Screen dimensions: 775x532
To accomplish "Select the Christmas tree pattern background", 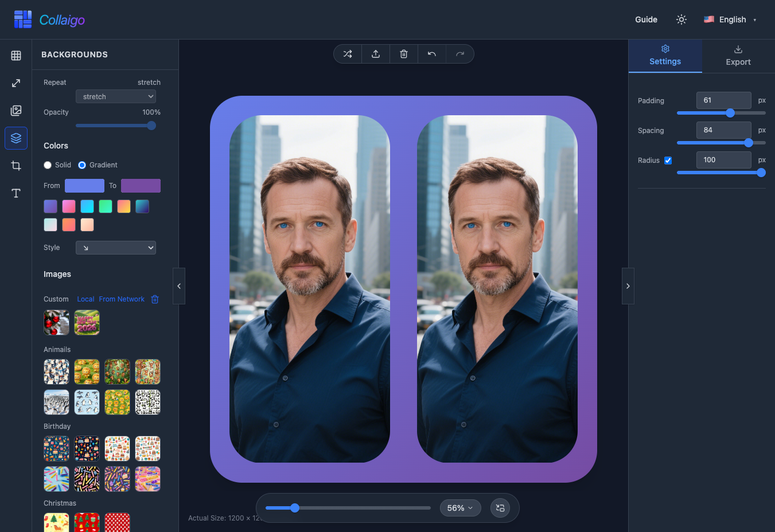I will pos(56,522).
